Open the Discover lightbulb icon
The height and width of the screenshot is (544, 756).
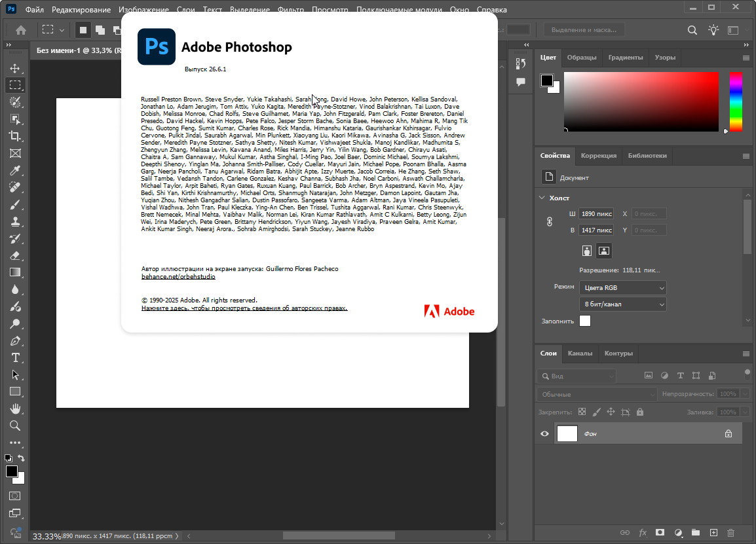tap(713, 30)
